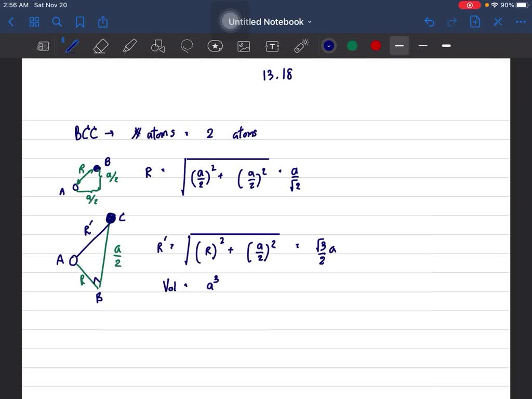
Task: Activate the laser pointer tool
Action: click(x=301, y=46)
